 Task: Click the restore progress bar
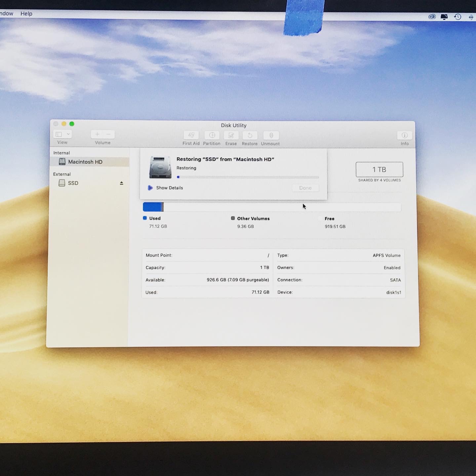248,177
